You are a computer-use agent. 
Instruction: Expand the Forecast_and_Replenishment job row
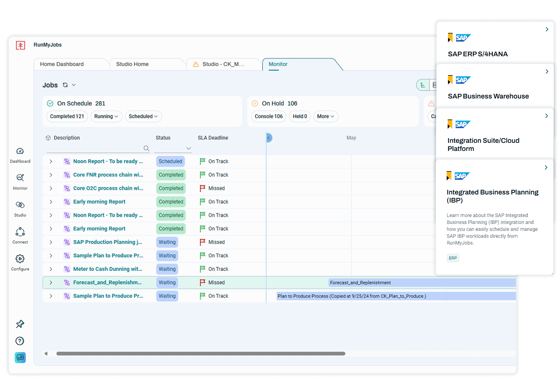[x=51, y=283]
